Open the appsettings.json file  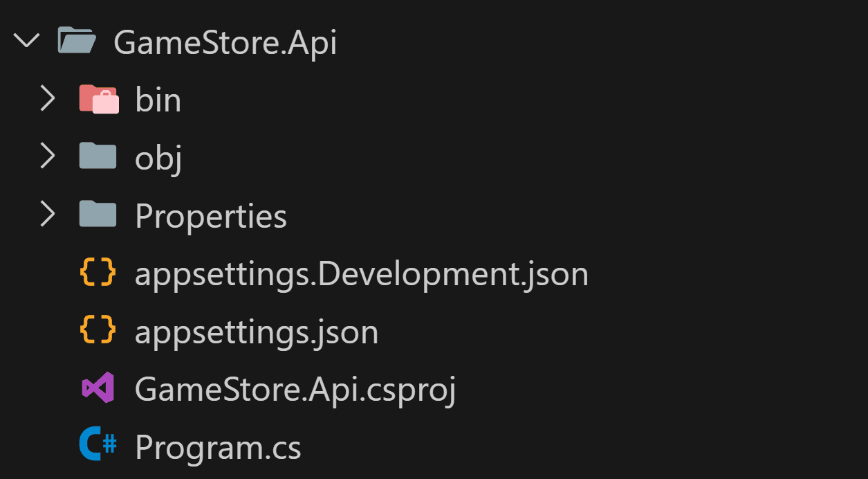257,333
